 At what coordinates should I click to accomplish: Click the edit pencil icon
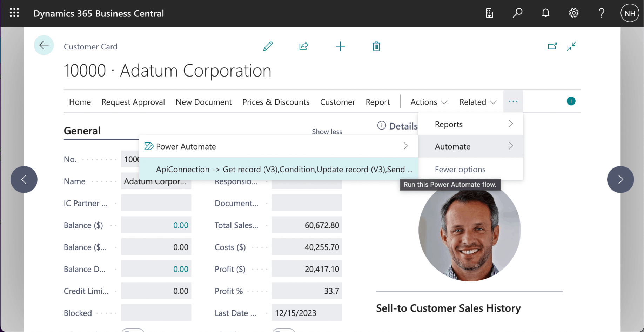[268, 46]
